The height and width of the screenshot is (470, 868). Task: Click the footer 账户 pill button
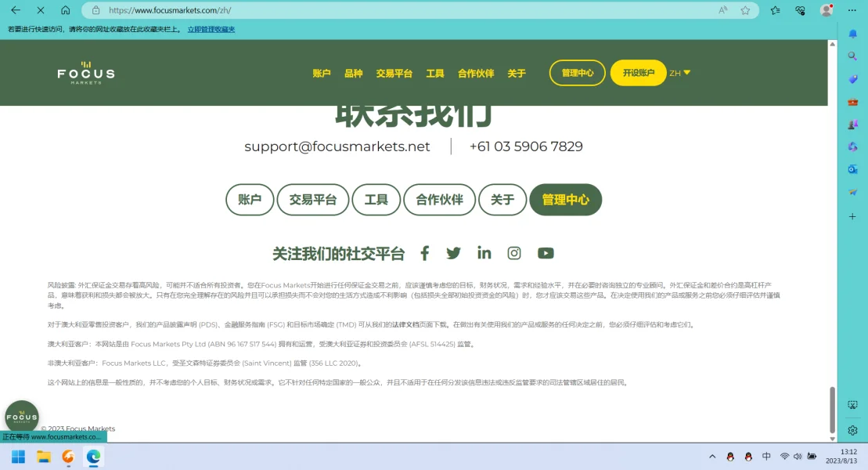point(250,200)
